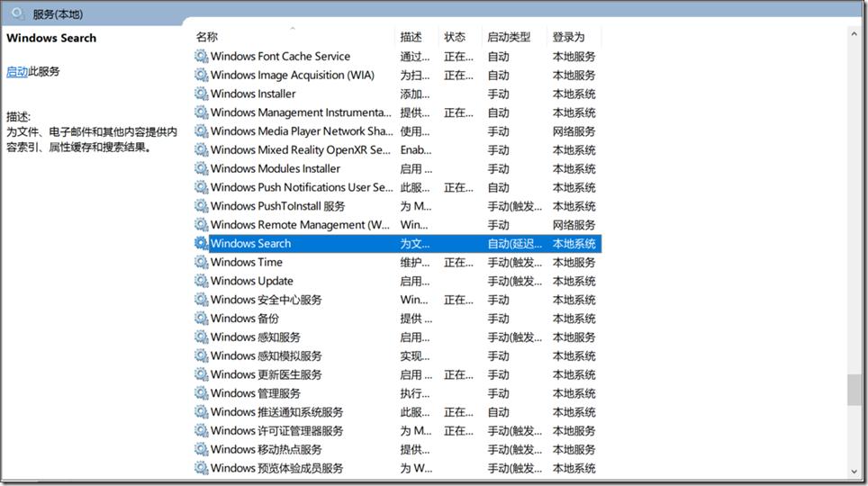Click Enab... description of Windows Mixed Reality OpenXR

click(416, 149)
